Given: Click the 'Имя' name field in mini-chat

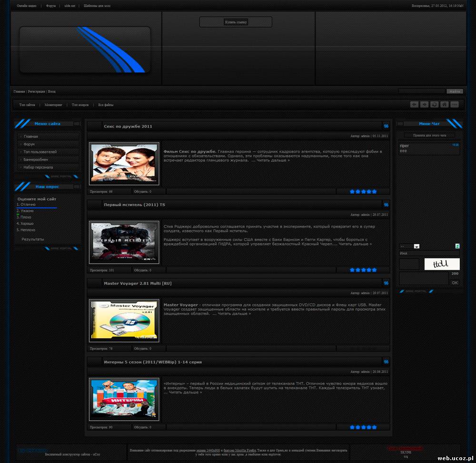Looking at the screenshot, I should [429, 254].
